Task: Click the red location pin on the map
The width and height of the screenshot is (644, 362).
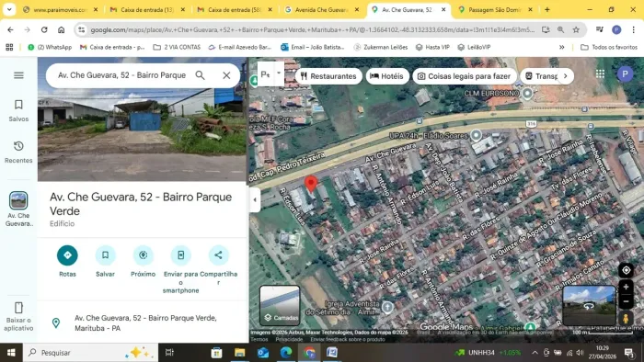Action: click(311, 184)
